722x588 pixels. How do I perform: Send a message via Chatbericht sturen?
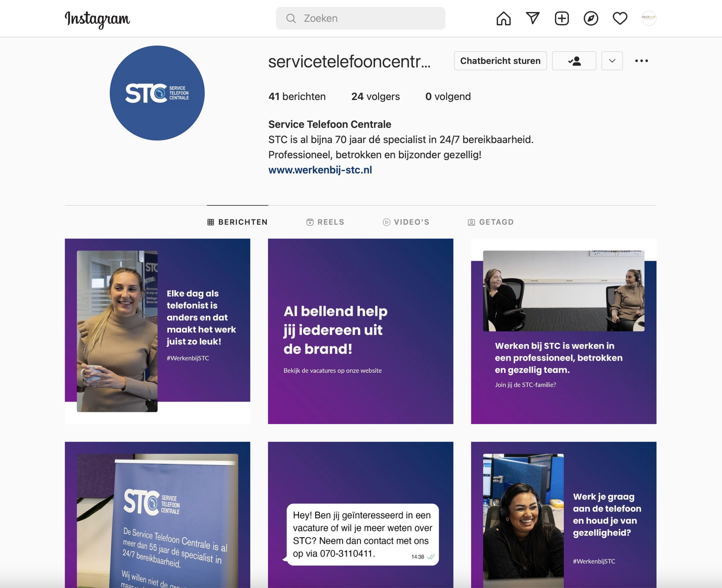[x=500, y=61]
